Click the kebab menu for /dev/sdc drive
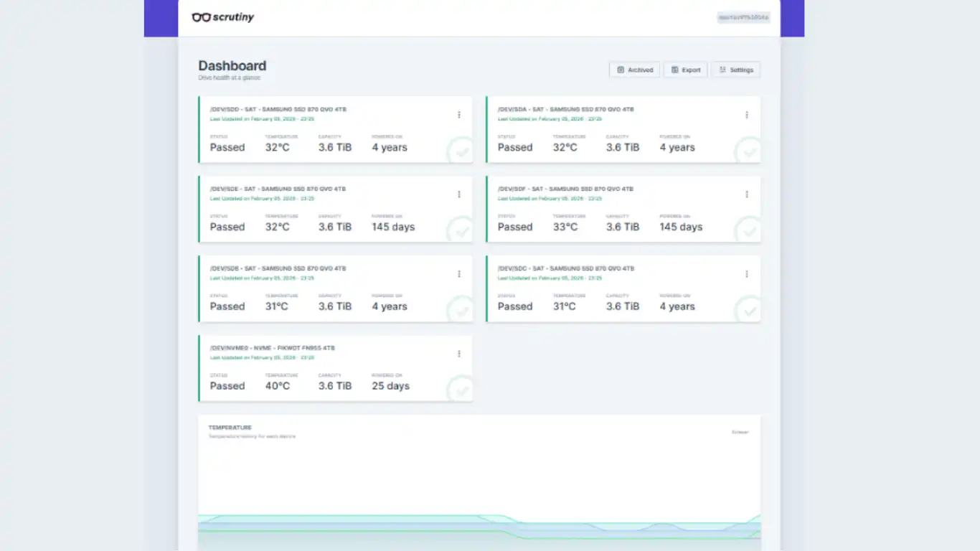The width and height of the screenshot is (980, 551). click(x=747, y=274)
